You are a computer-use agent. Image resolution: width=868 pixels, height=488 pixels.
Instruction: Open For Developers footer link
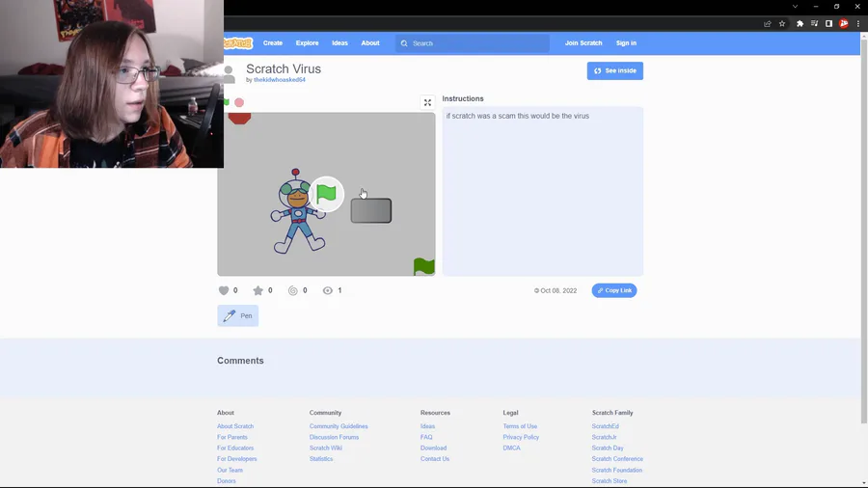point(237,459)
